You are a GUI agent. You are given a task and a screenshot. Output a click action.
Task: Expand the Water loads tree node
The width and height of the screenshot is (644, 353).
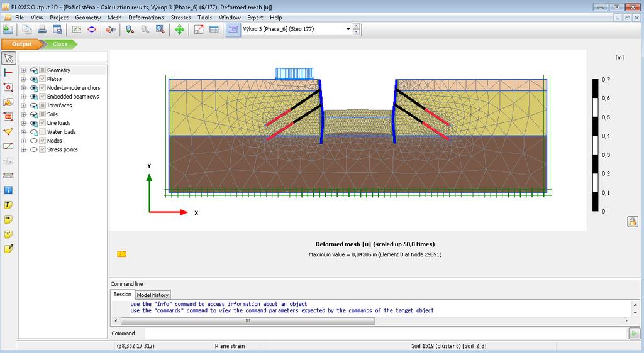tap(23, 132)
